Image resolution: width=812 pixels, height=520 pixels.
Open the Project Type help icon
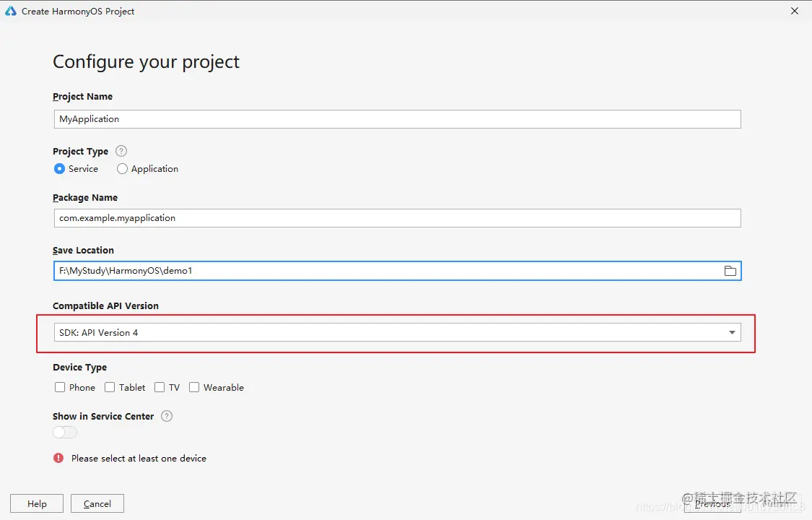pos(121,151)
